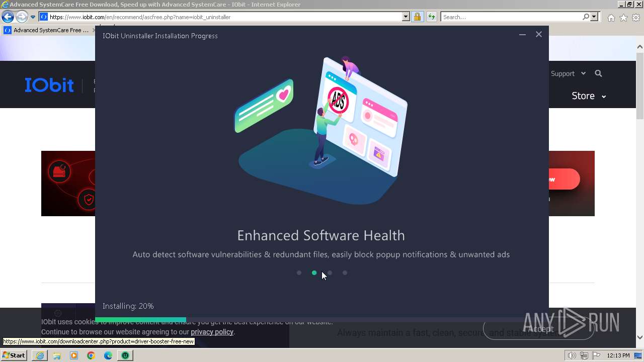Click the page scrollbar up arrow
644x362 pixels.
point(640,47)
